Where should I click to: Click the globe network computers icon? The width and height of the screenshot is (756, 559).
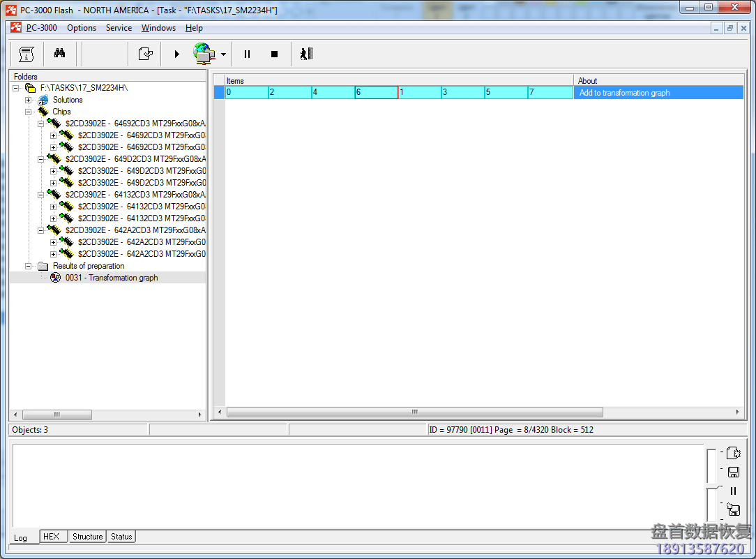(204, 53)
